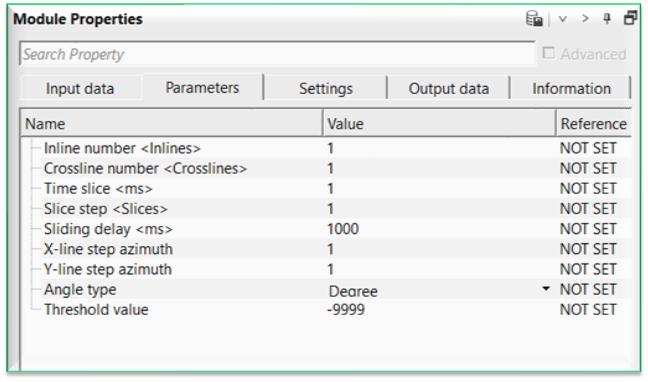Screen dimensions: 648x382
Task: Click the Name column header
Action: [172, 124]
